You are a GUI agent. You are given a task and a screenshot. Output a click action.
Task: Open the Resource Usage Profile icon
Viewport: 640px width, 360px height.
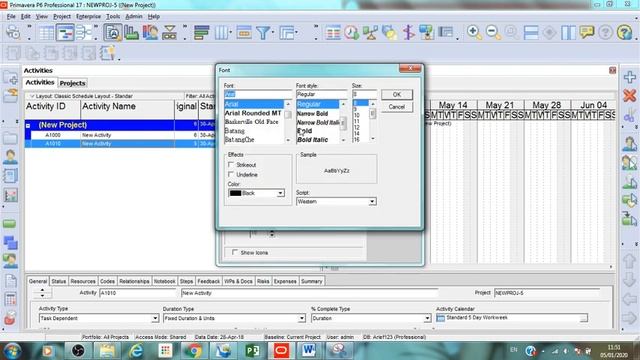(x=150, y=32)
